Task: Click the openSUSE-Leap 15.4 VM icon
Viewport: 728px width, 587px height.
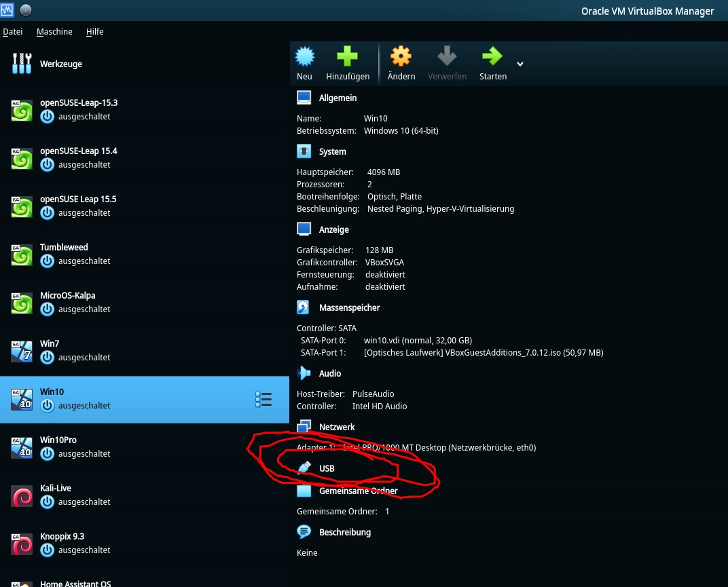Action: pos(22,158)
